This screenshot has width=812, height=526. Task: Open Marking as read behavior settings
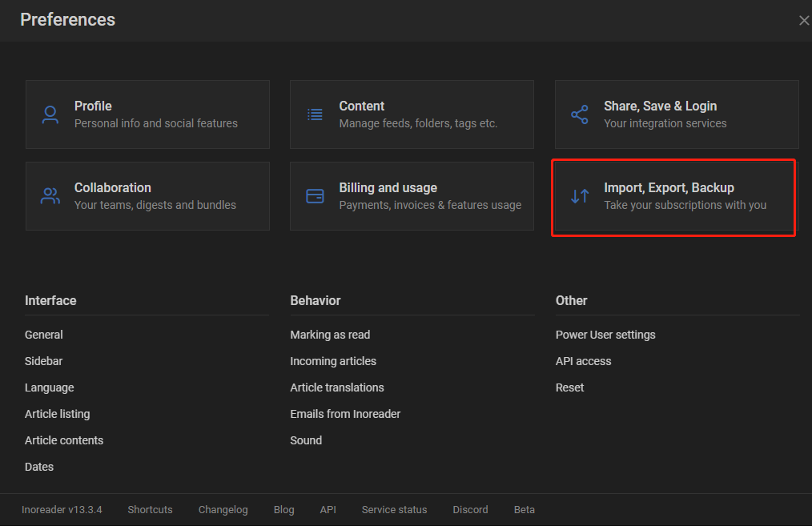330,335
